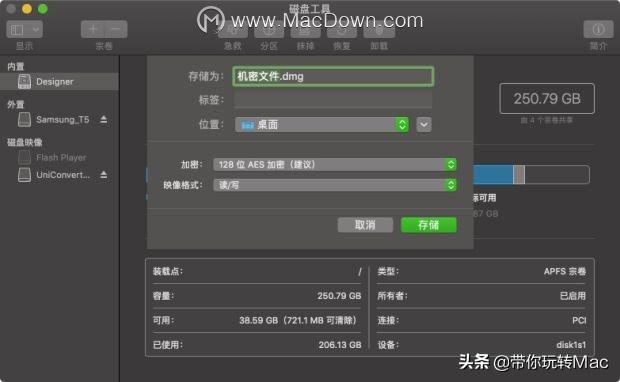Image resolution: width=620 pixels, height=382 pixels.
Task: Click the disk1s1 device value
Action: point(571,345)
